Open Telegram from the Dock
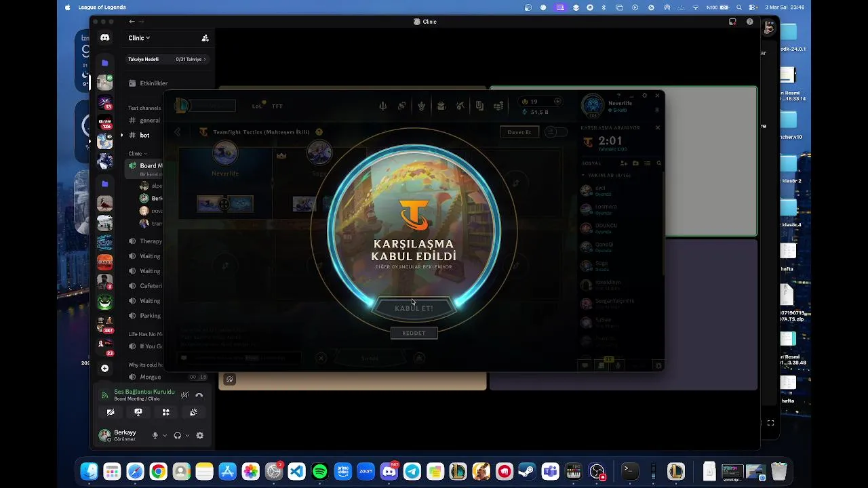This screenshot has width=868, height=488. click(x=412, y=471)
